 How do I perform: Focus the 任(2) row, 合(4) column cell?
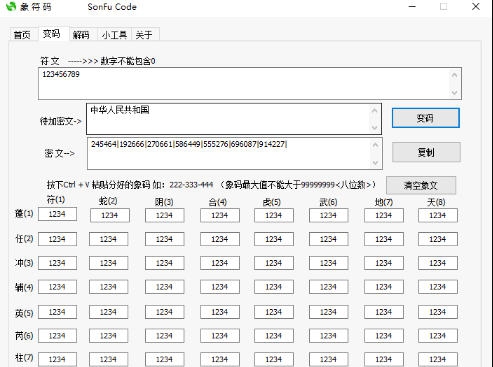pyautogui.click(x=220, y=239)
